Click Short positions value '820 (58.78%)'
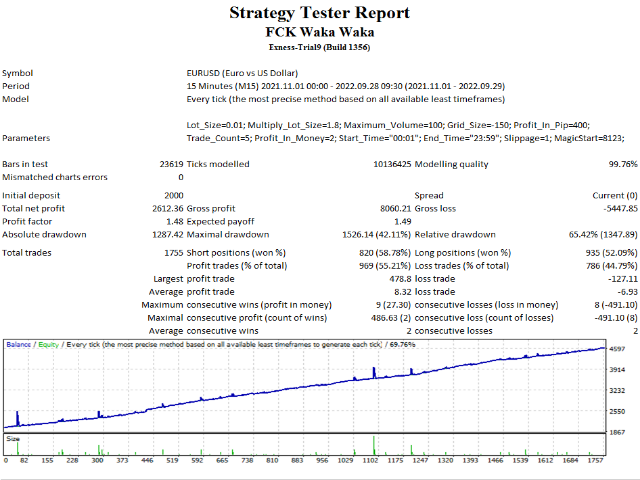 pyautogui.click(x=385, y=253)
